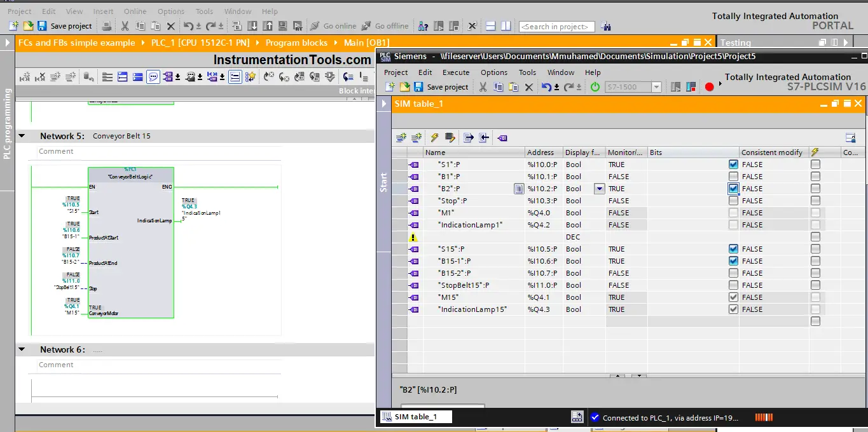This screenshot has height=432, width=868.
Task: Open the Online menu in TIA Portal
Action: 134,11
